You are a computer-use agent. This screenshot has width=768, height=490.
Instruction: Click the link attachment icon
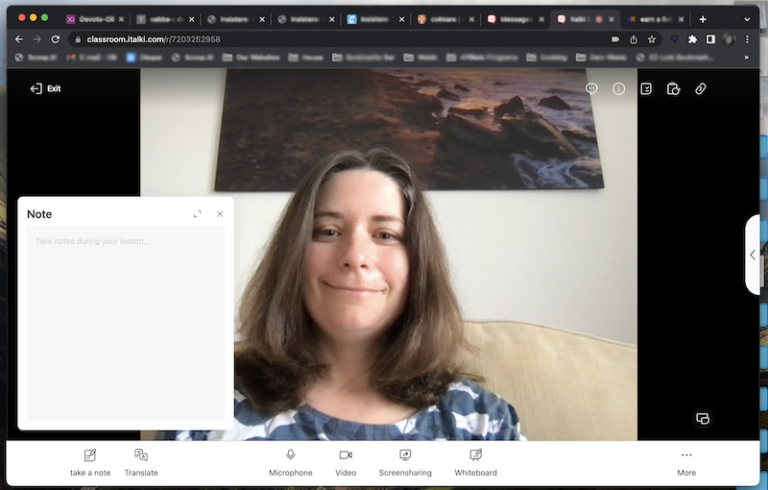701,89
